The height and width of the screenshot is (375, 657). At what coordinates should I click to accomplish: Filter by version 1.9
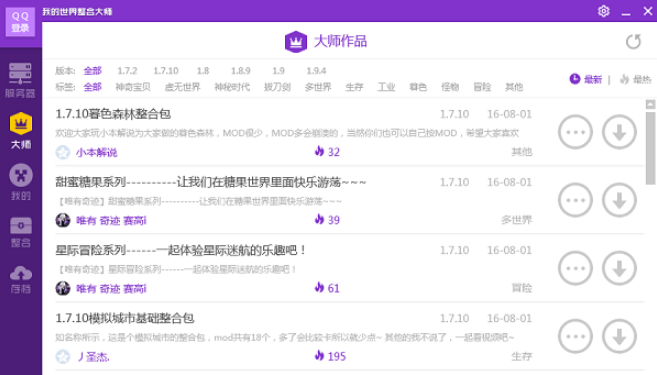tap(278, 71)
